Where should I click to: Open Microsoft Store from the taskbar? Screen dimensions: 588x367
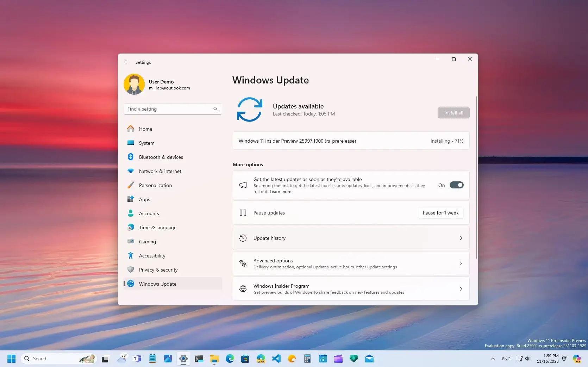(245, 359)
